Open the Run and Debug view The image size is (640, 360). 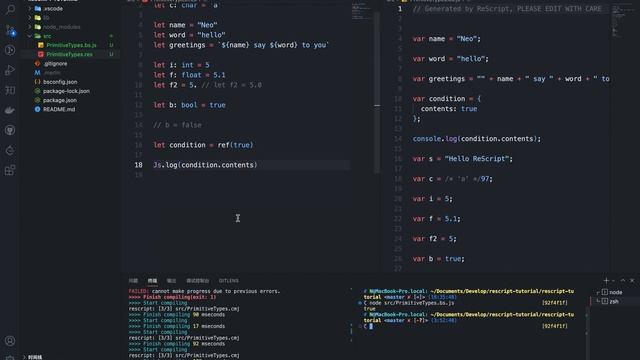click(10, 70)
